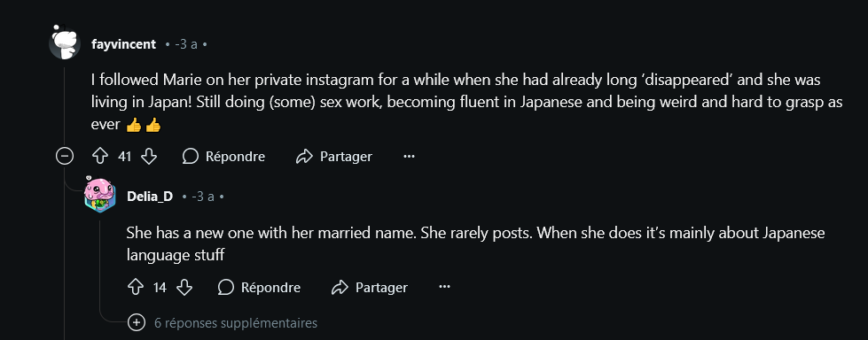Click Partager on Delia_D's reply

pos(370,288)
